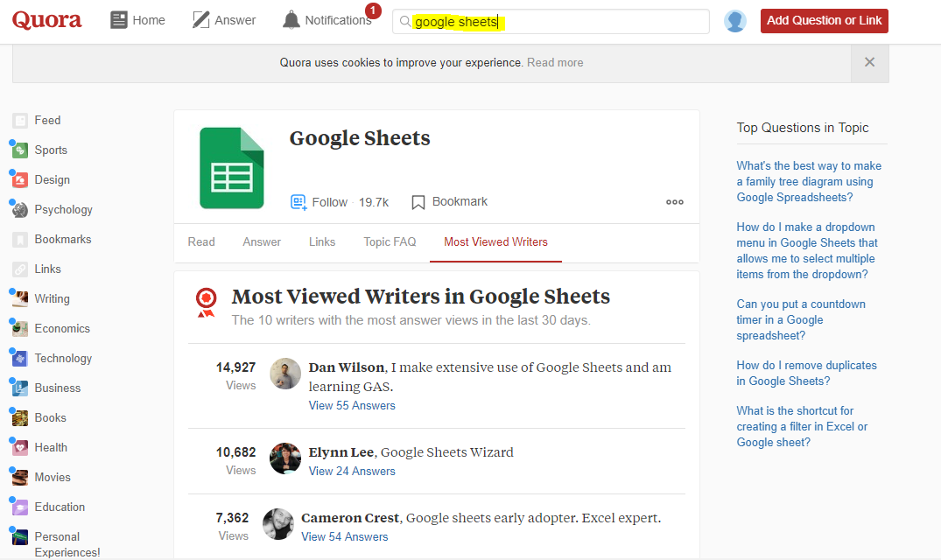Open the countdown timer question
Screen dimensions: 941x560
801,320
